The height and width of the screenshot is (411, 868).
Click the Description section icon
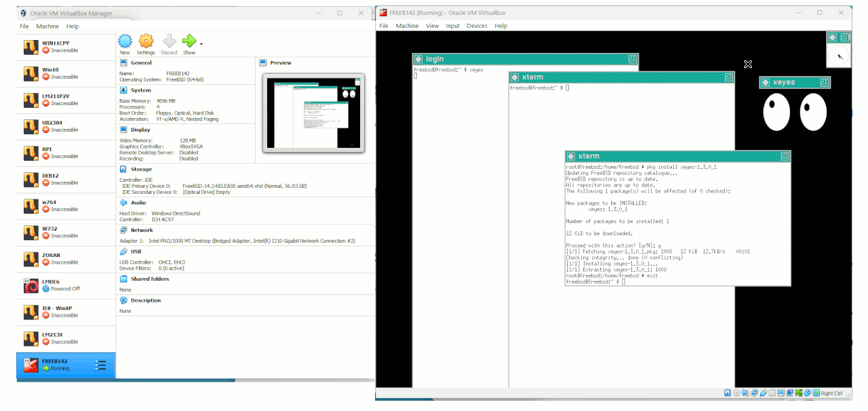click(123, 300)
